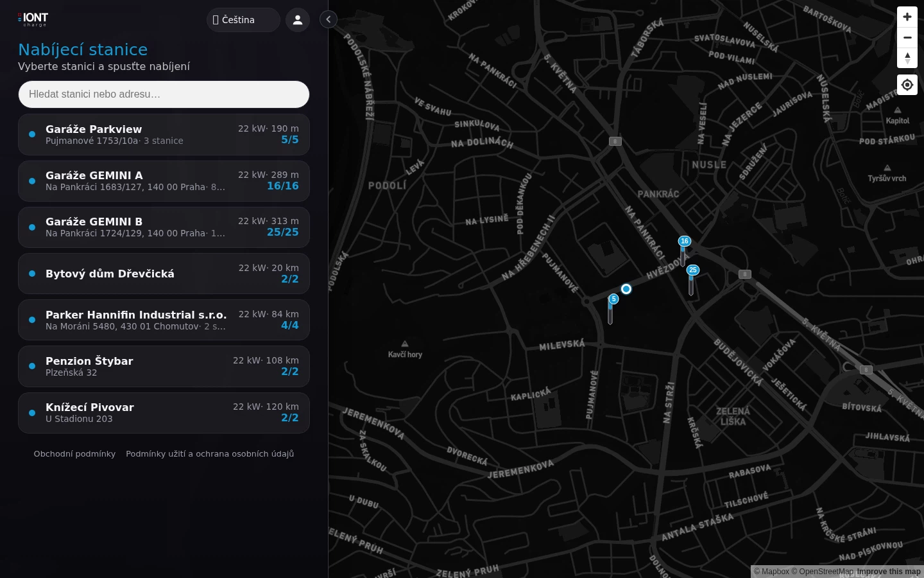
Task: Click the 22 kW · 84 km text
Action: (269, 315)
